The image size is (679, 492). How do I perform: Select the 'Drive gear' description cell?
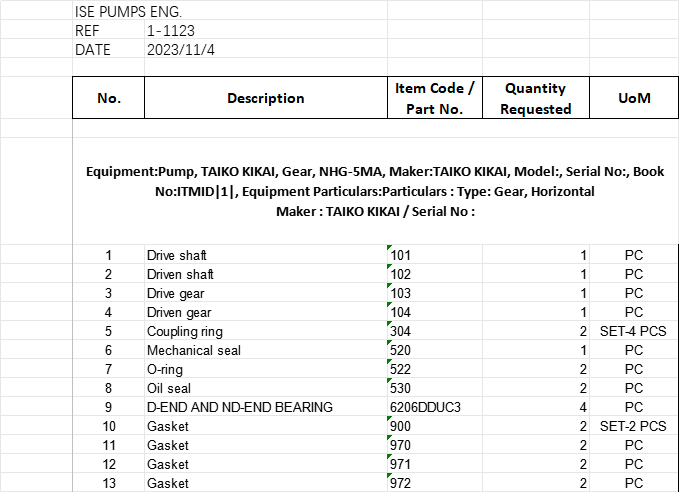[265, 293]
